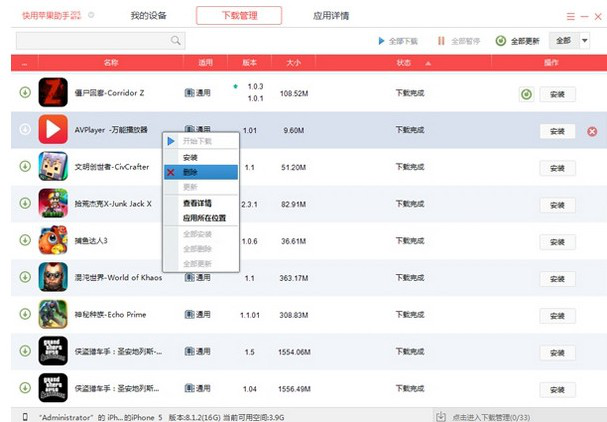The image size is (607, 422).
Task: Click the phone device icon in status bar
Action: [26, 417]
